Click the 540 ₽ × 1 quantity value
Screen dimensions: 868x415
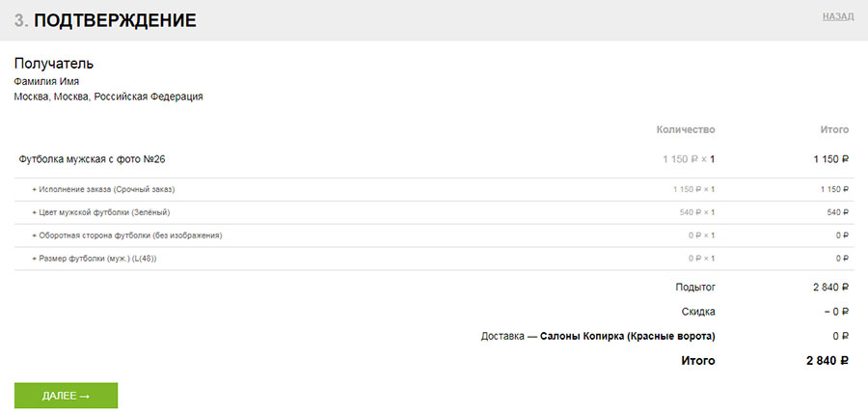697,212
